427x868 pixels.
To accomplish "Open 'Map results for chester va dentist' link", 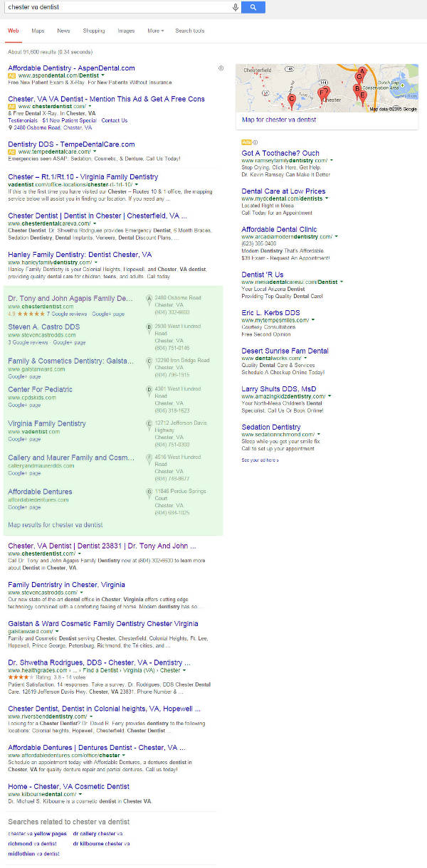I will pyautogui.click(x=56, y=524).
